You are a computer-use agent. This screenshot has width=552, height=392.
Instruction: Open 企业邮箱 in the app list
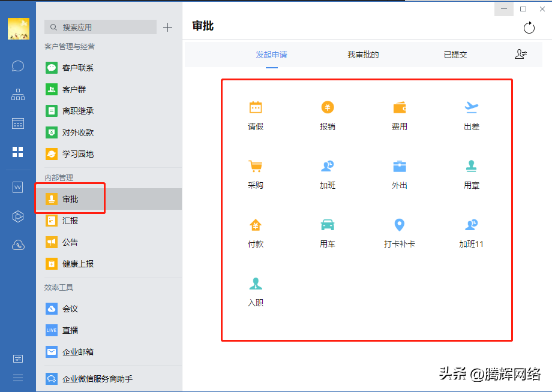tap(109, 352)
